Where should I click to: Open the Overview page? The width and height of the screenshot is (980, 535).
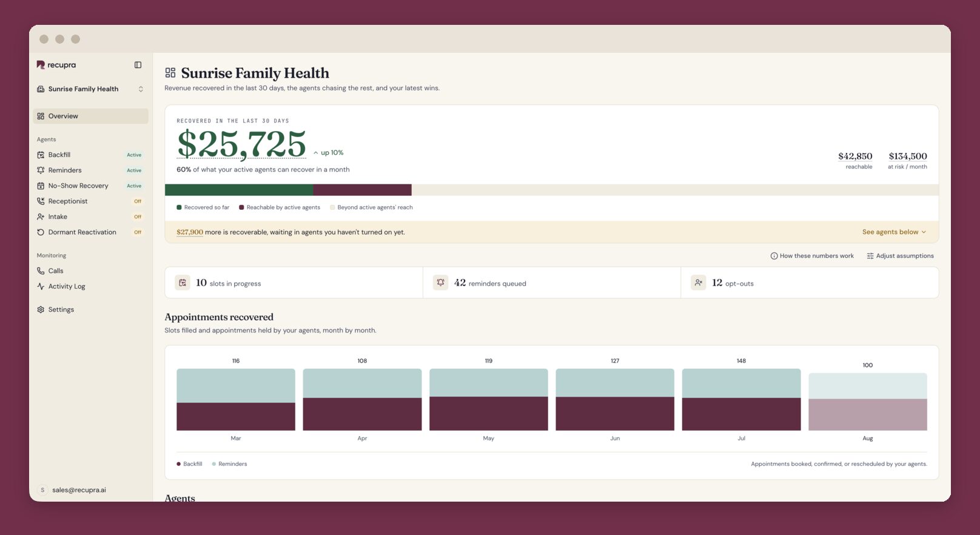90,116
